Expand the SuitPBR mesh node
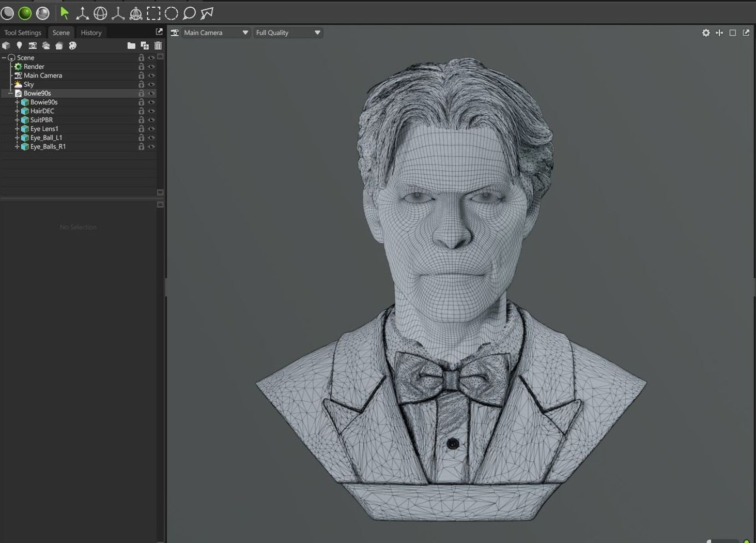Screen dimensions: 756x543 coord(17,120)
